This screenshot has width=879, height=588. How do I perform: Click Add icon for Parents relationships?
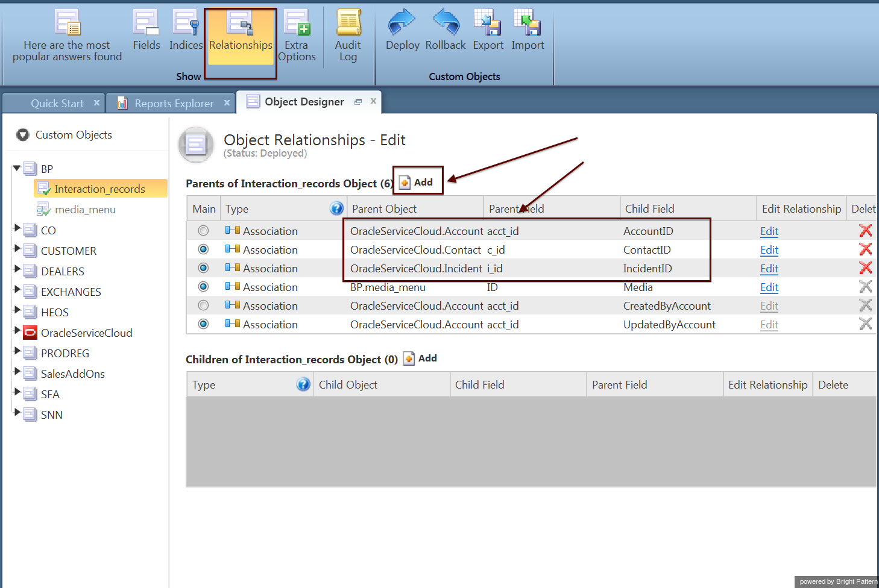[405, 183]
